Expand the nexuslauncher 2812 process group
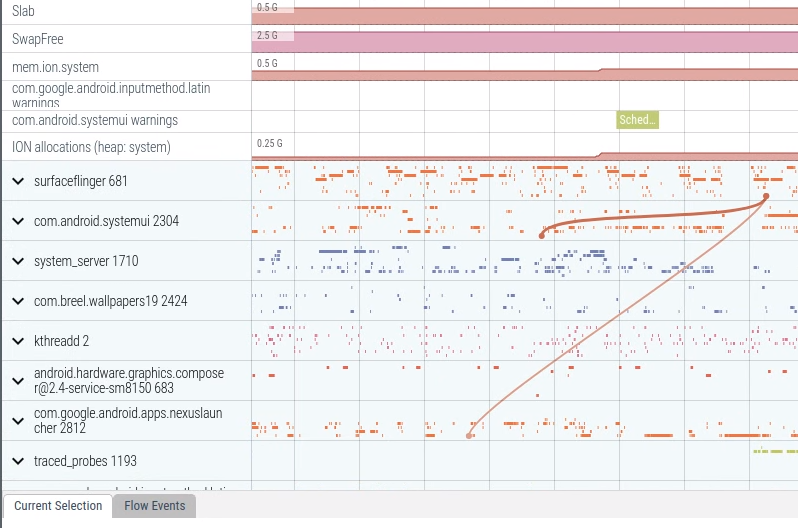 [18, 421]
